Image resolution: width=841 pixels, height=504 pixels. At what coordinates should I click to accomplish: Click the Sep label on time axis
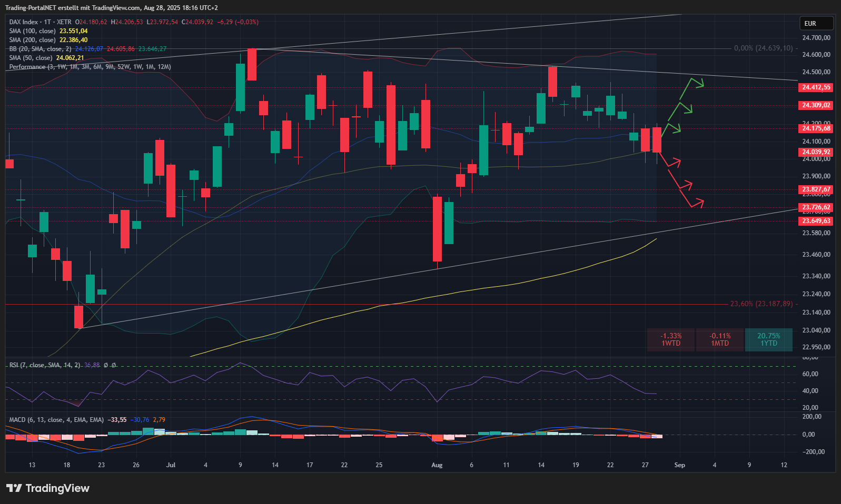pyautogui.click(x=679, y=465)
